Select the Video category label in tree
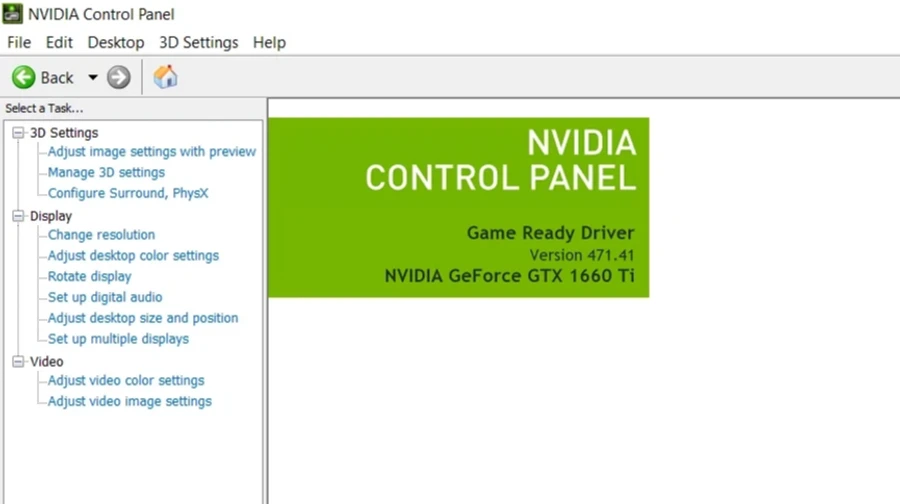The height and width of the screenshot is (504, 900). [46, 362]
